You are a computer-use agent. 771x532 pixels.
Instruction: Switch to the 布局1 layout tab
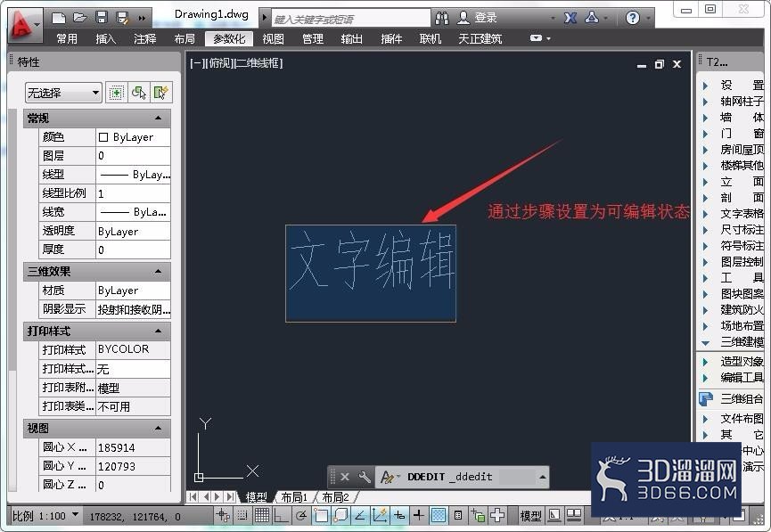pos(294,497)
